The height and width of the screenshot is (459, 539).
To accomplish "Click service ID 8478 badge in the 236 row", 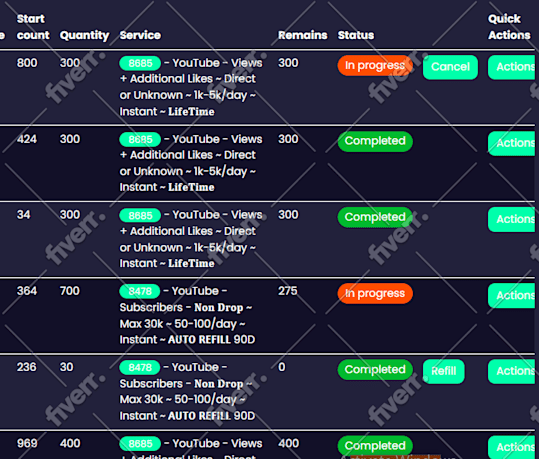I will pyautogui.click(x=140, y=368).
